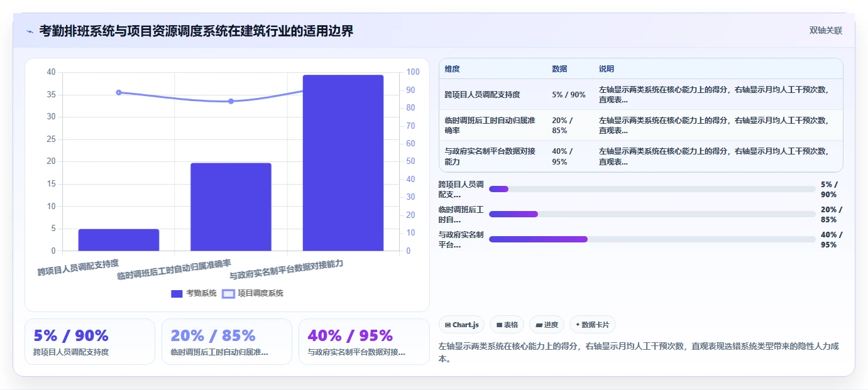Select the 数据卡片 tag
Viewport: 868px width, 390px height.
tap(592, 325)
